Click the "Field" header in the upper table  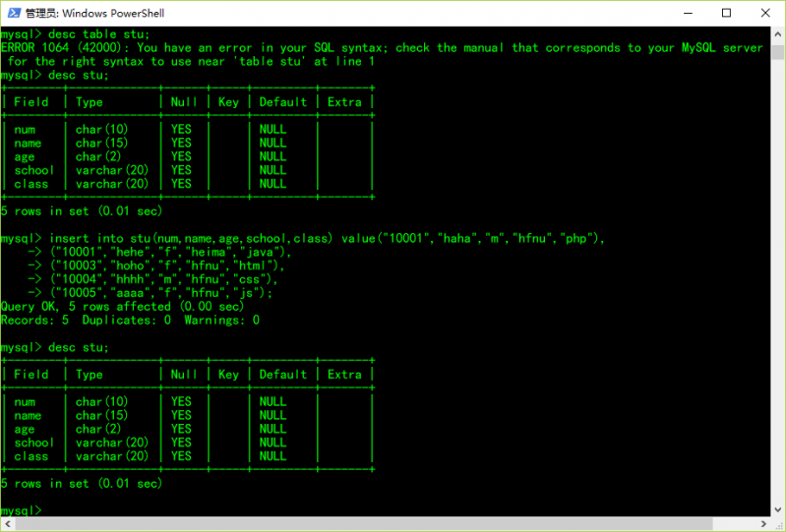coord(31,101)
